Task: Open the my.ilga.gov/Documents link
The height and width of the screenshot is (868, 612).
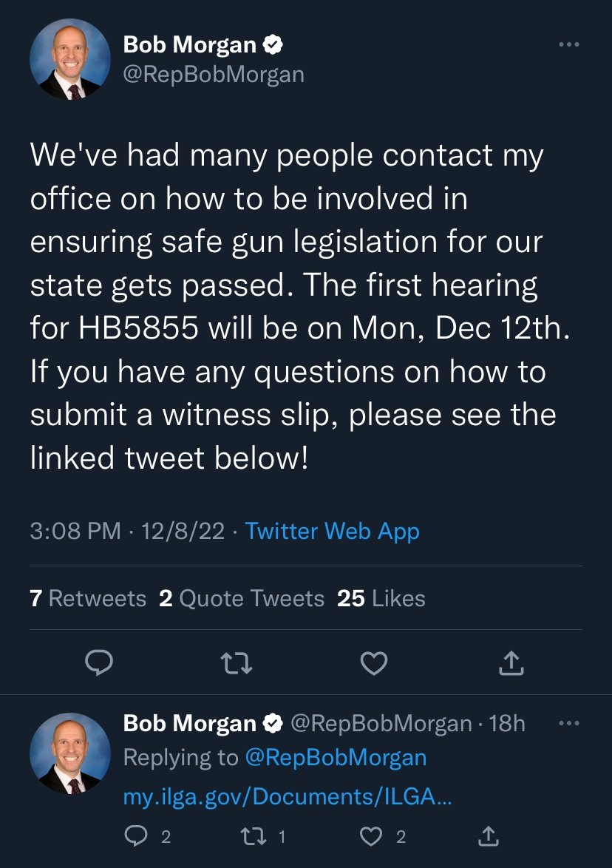Action: point(288,796)
